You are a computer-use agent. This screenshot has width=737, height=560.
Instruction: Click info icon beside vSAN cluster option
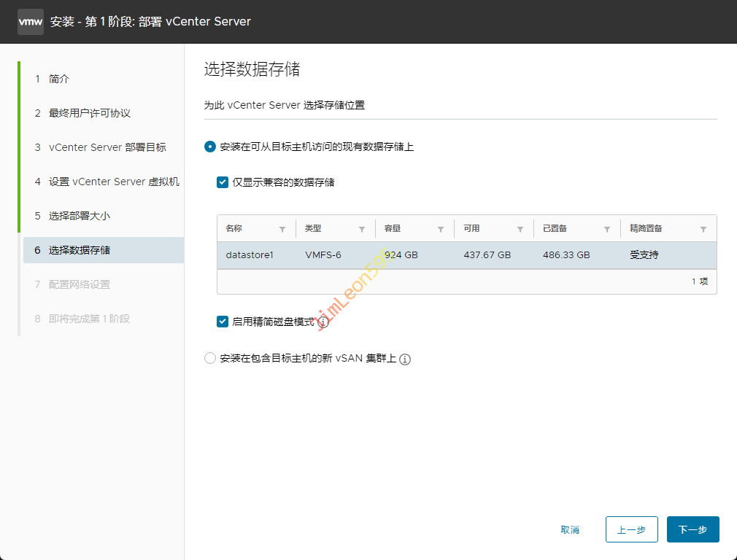tap(405, 359)
